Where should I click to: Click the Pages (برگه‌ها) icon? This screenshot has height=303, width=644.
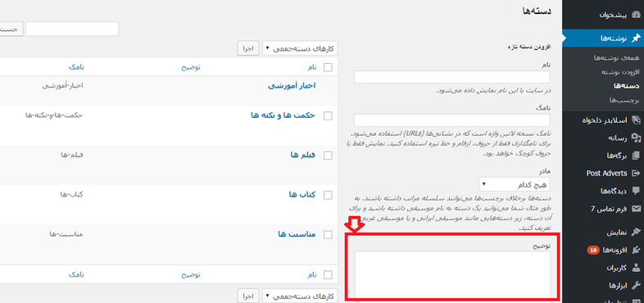point(636,156)
